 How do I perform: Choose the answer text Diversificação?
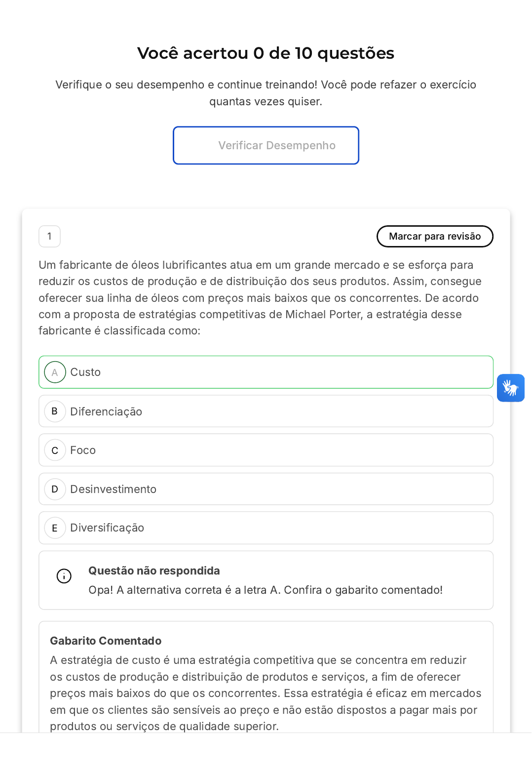[107, 528]
